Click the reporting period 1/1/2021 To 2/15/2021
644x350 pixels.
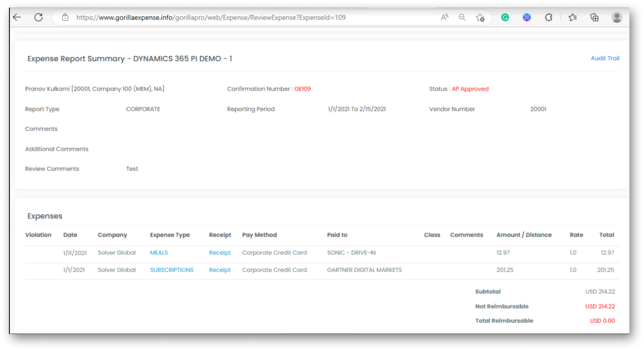pos(357,109)
